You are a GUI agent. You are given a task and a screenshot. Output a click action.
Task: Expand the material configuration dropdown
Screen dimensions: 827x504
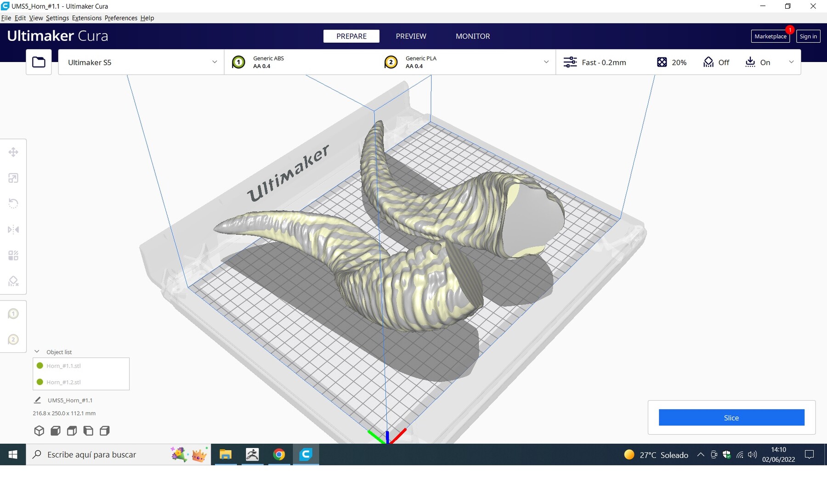click(x=546, y=62)
